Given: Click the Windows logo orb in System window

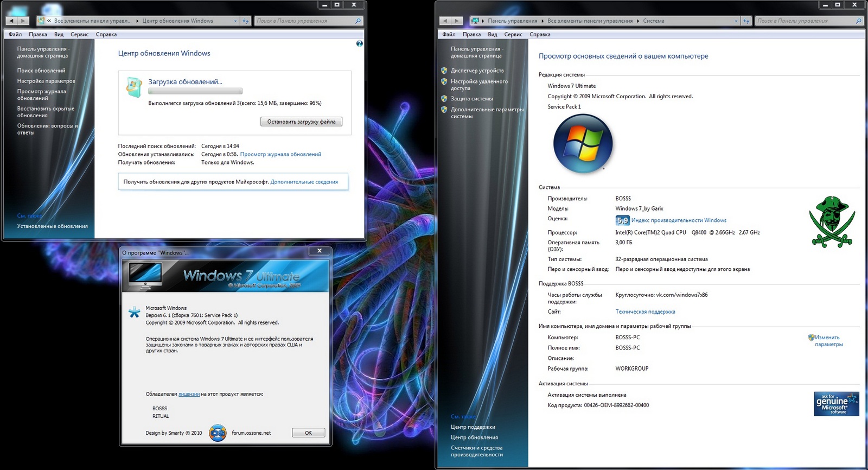Looking at the screenshot, I should tap(583, 144).
